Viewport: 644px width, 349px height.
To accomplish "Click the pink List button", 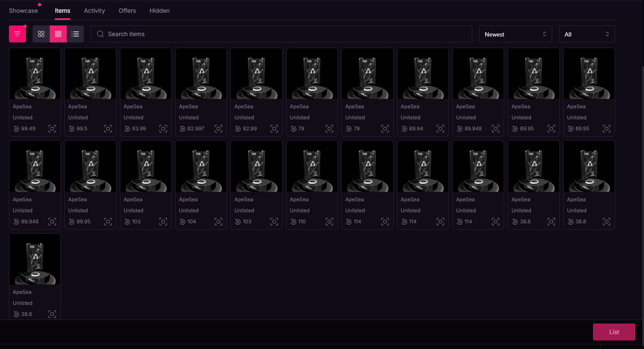I will click(x=614, y=332).
